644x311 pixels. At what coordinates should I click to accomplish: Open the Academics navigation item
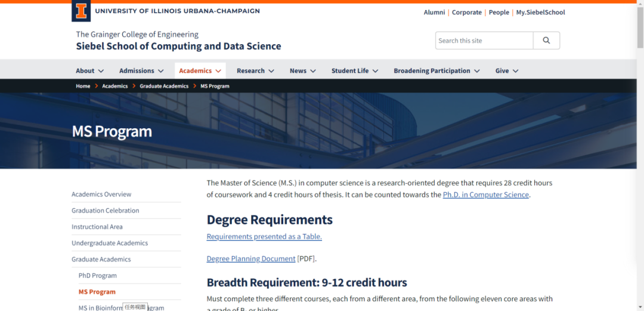[x=195, y=71]
